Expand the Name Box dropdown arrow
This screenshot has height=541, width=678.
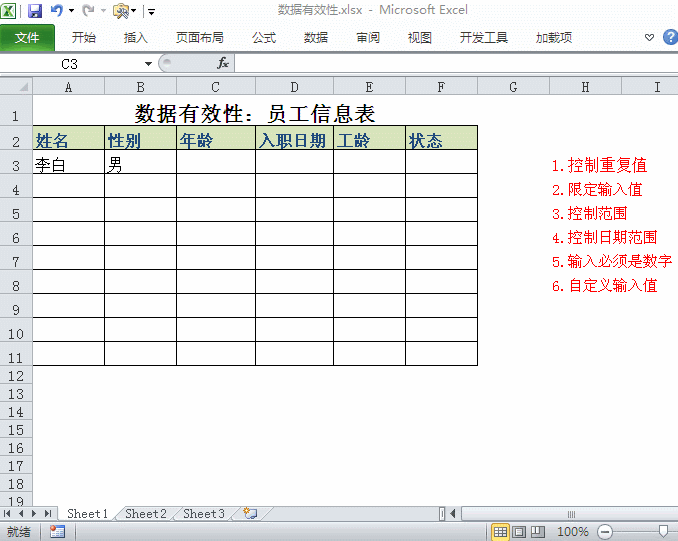click(x=148, y=64)
